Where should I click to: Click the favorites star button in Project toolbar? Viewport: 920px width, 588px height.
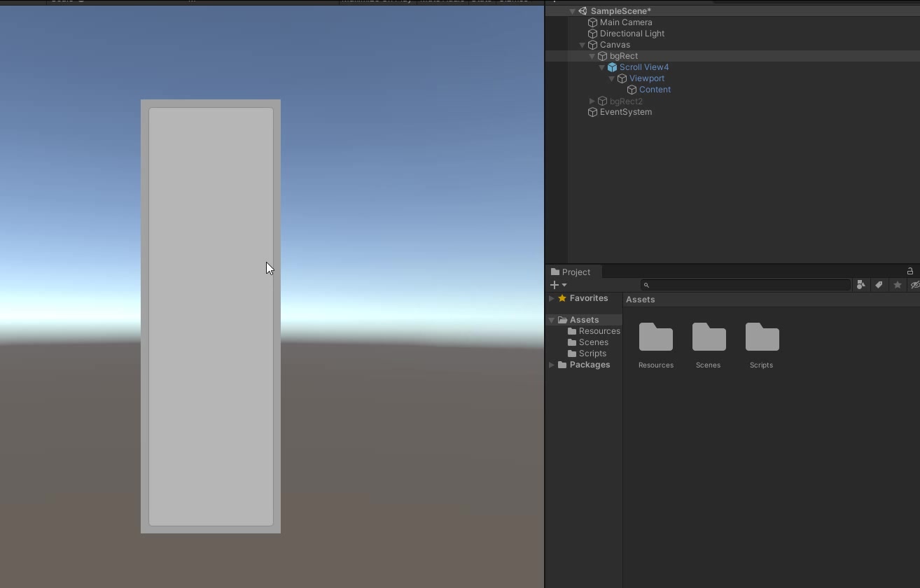coord(898,285)
